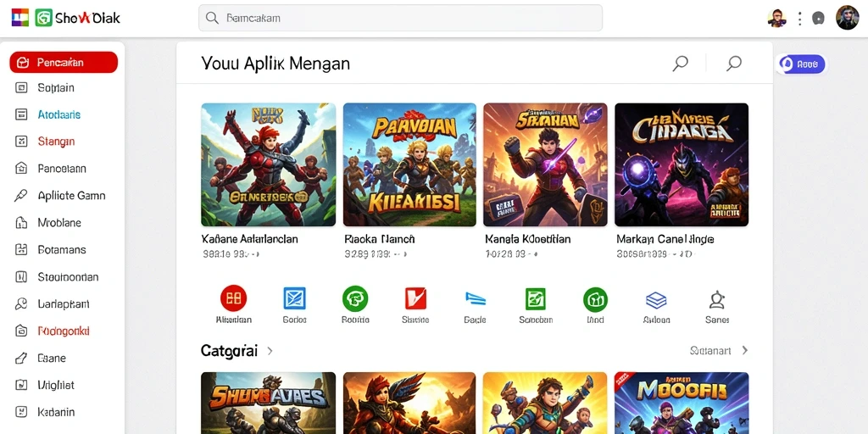Click the Sotanart link

point(710,350)
